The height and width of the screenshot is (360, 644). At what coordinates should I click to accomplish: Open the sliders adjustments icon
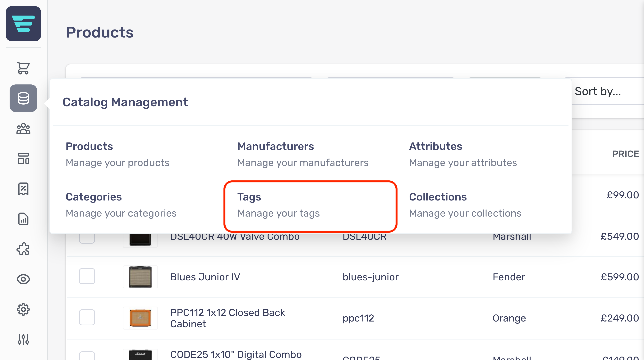[x=23, y=340]
